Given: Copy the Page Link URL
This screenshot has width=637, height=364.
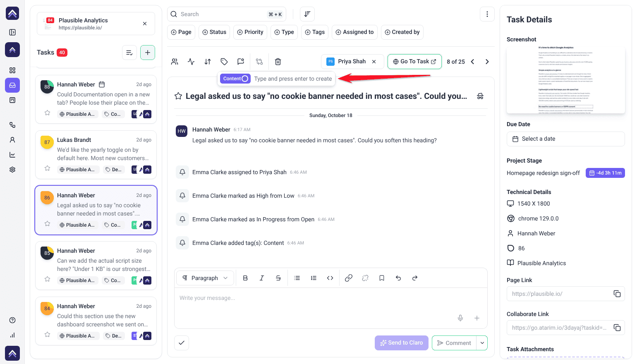Looking at the screenshot, I should (617, 294).
